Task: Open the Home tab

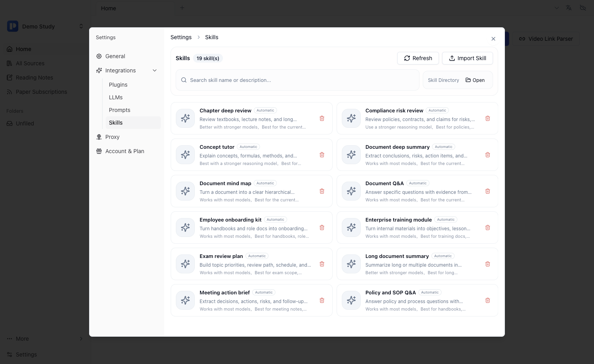Action: [x=135, y=8]
